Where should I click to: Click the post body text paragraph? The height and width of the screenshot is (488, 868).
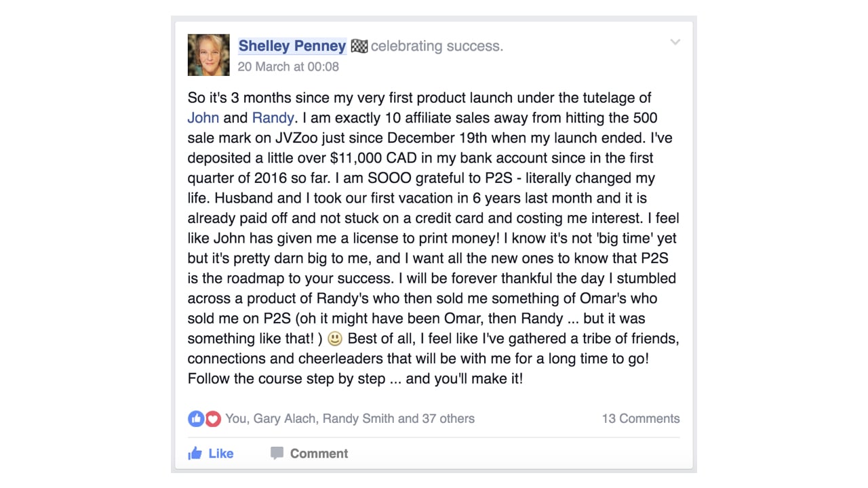tap(433, 238)
